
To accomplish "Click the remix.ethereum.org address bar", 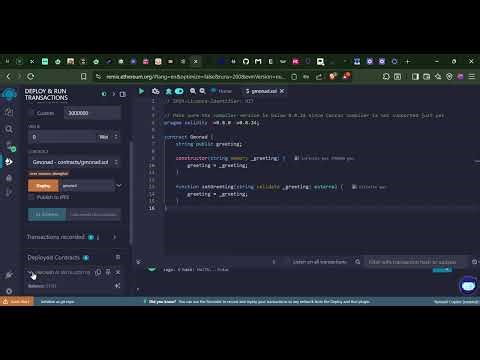I will tap(195, 77).
